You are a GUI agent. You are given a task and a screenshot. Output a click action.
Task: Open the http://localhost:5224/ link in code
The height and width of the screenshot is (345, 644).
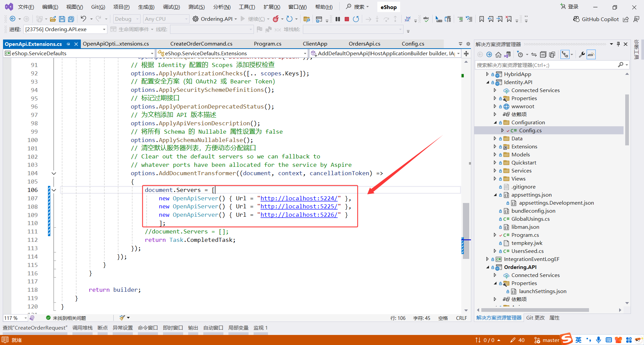[x=299, y=198]
